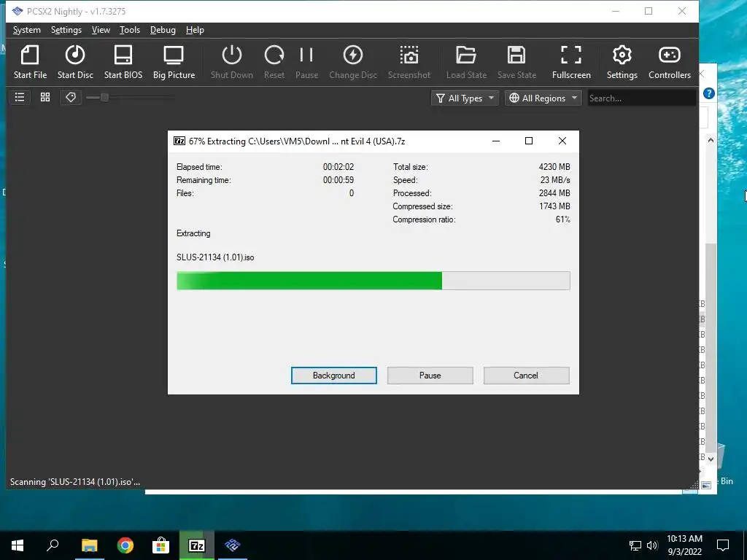
Task: Open the All Regions filter dropdown
Action: (x=543, y=98)
